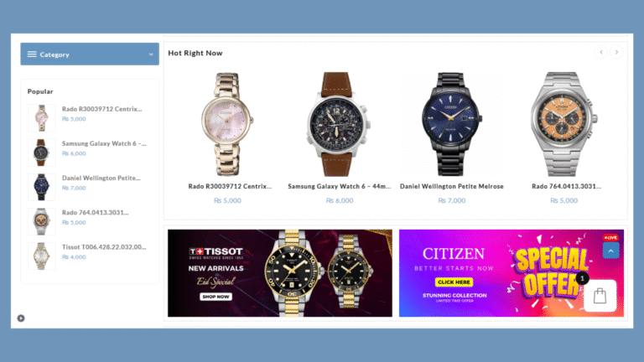
Task: Open the Daniel Wellington Petite Melrose product title
Action: click(451, 186)
